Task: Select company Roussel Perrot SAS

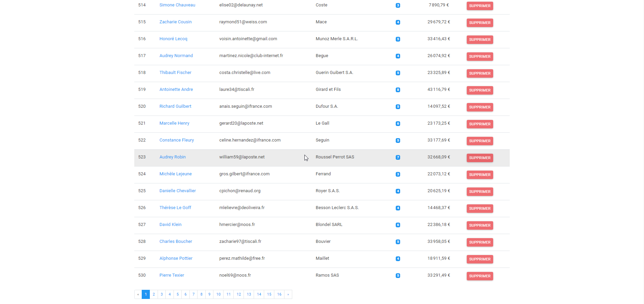Action: pos(335,157)
